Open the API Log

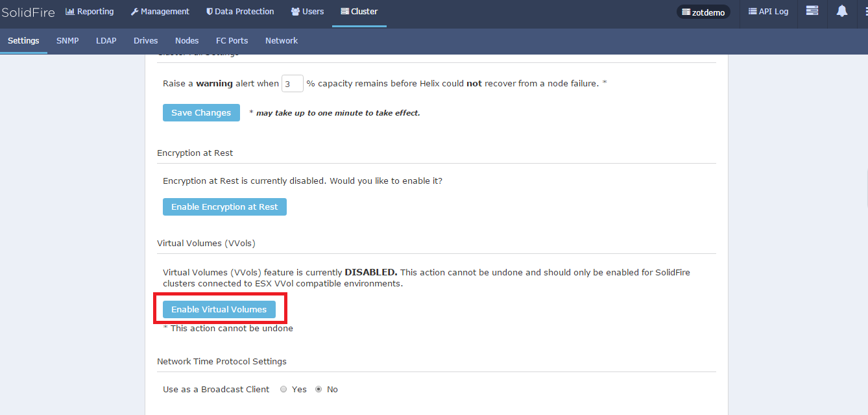[769, 12]
